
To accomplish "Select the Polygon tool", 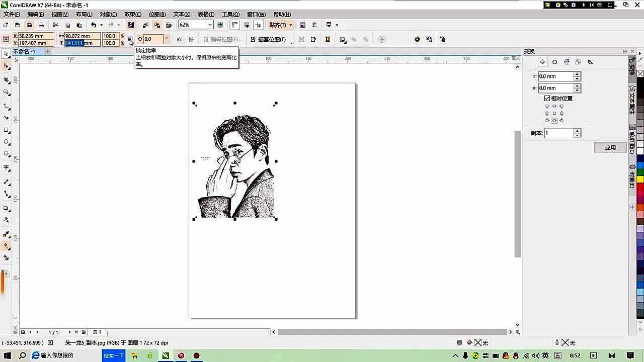I will click(x=7, y=154).
